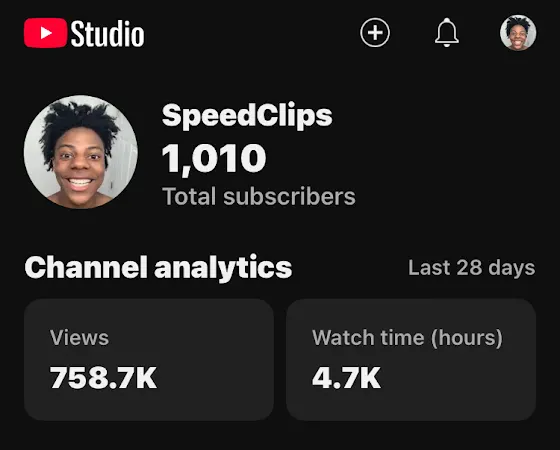Tap the 758.7K views value
The height and width of the screenshot is (450, 560).
tap(103, 378)
